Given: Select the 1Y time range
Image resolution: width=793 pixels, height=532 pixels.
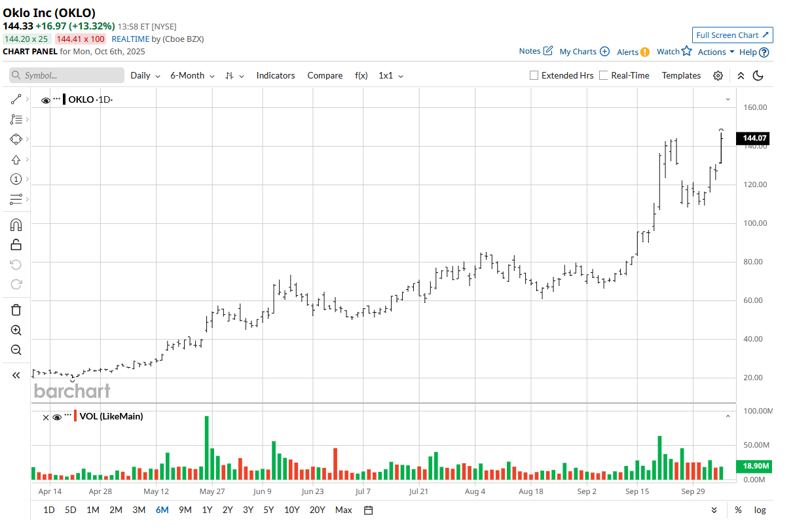Looking at the screenshot, I should tap(207, 510).
